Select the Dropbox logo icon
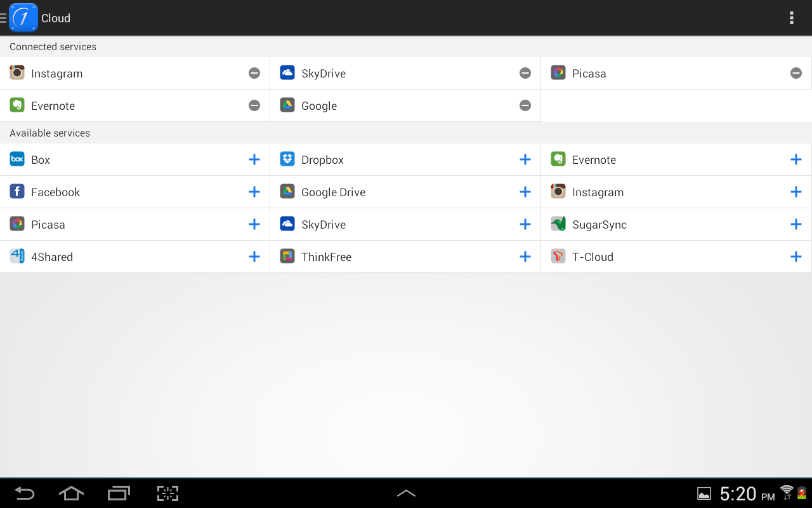The height and width of the screenshot is (508, 812). pyautogui.click(x=287, y=159)
